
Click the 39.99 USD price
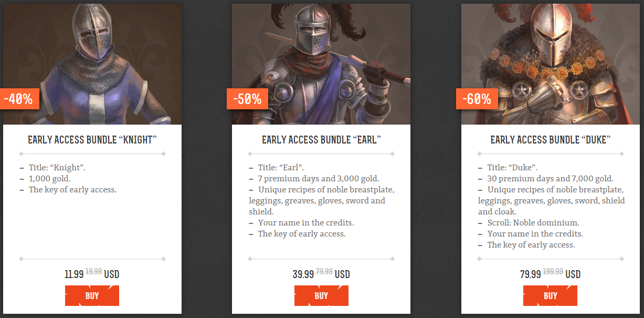point(303,274)
